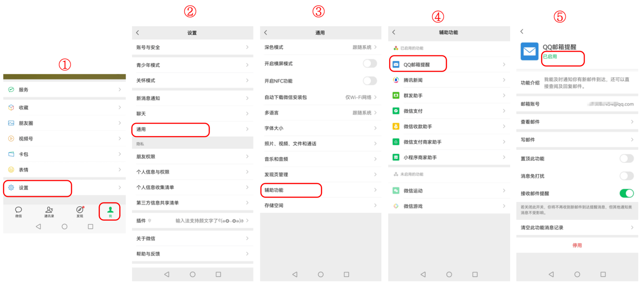Expand the 查看邮件 row chevron
The height and width of the screenshot is (285, 644).
(632, 122)
